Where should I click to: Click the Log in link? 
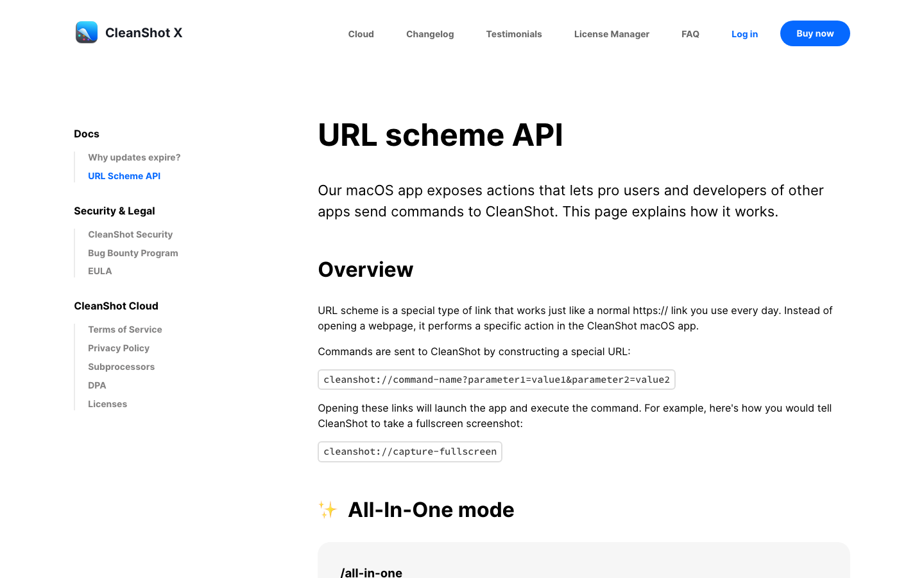[x=744, y=34]
